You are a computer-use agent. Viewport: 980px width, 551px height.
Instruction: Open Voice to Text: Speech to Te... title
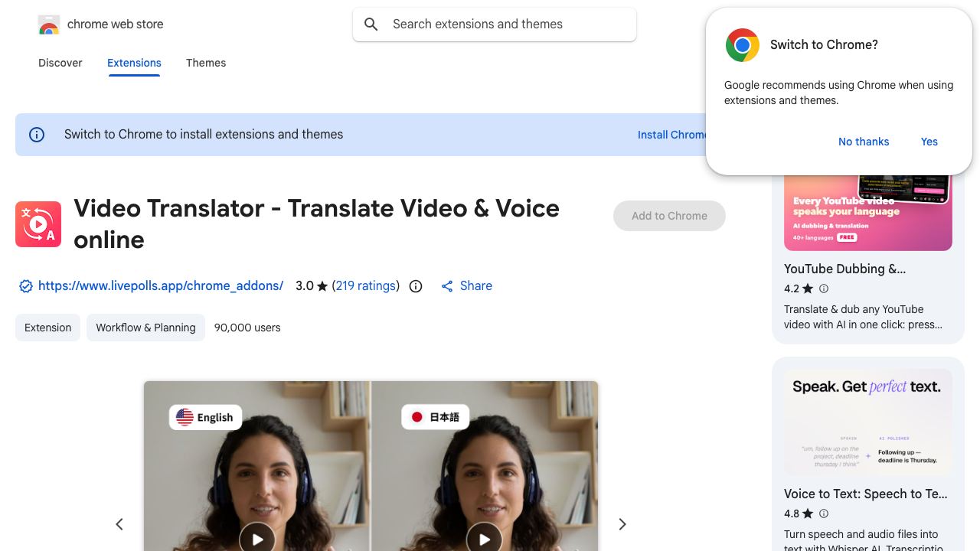[866, 494]
